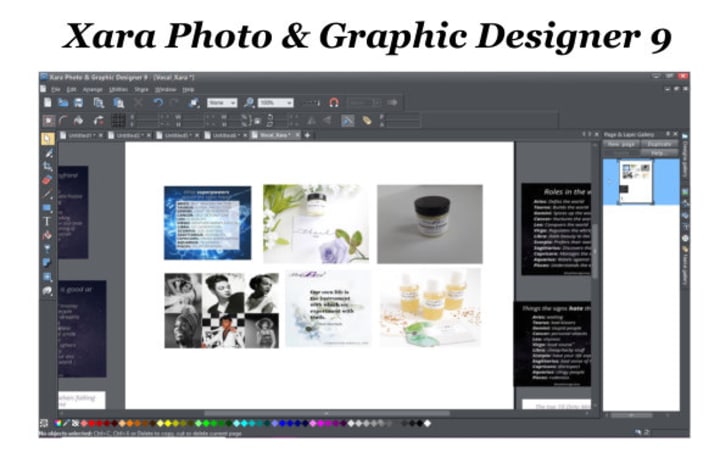The width and height of the screenshot is (720, 458).
Task: Click the horizontal scrollbar below canvas
Action: [327, 414]
